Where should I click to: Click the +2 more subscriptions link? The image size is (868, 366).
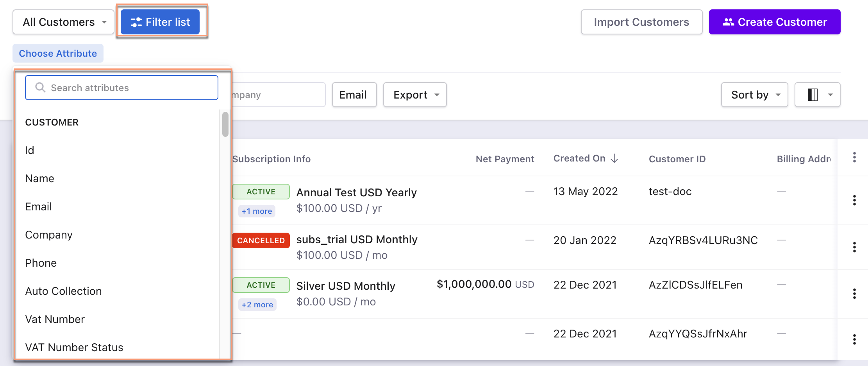click(x=257, y=305)
